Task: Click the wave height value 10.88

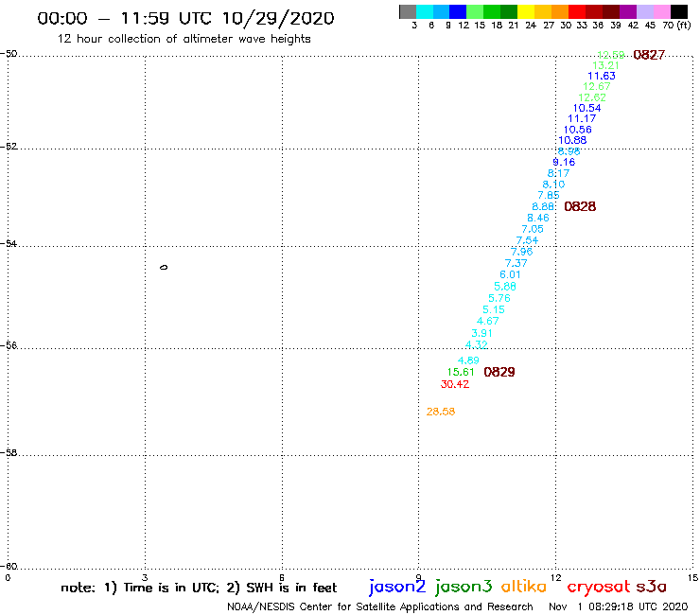Action: coord(572,140)
